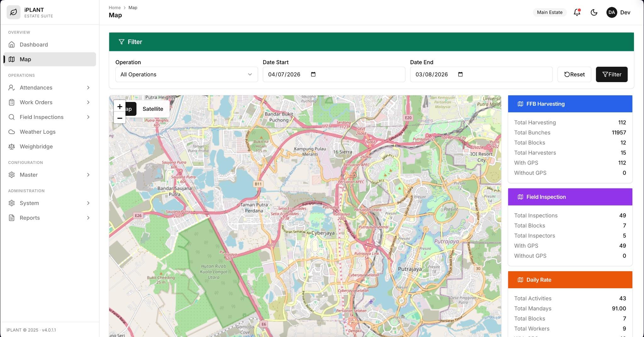This screenshot has height=337, width=644.
Task: Click the Main Estate badge
Action: [549, 12]
